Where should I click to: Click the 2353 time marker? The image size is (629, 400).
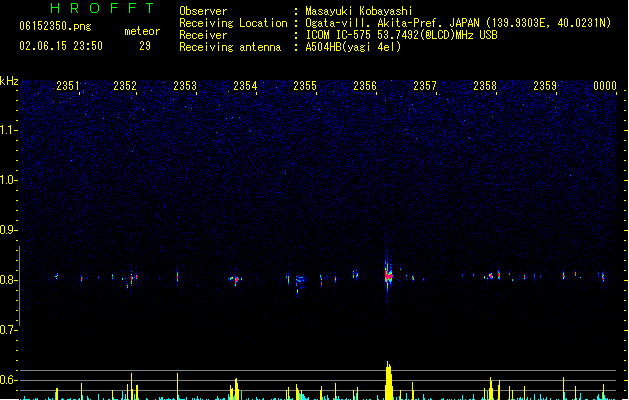pyautogui.click(x=185, y=86)
